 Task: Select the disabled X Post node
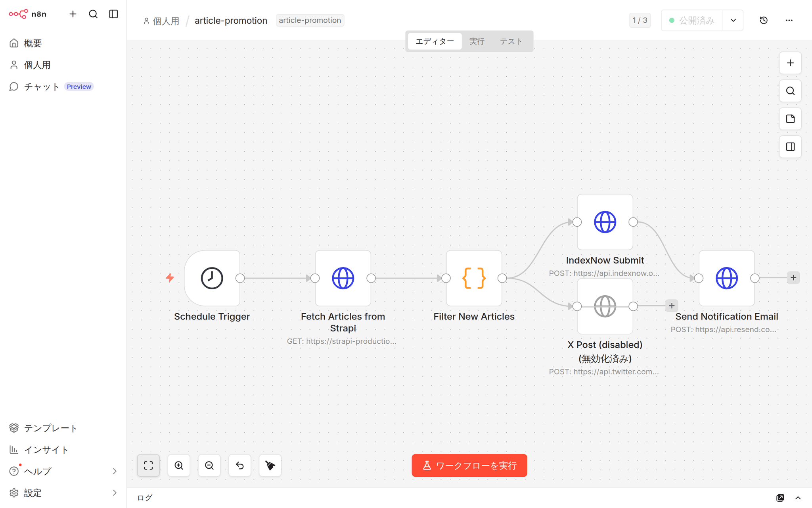[605, 306]
